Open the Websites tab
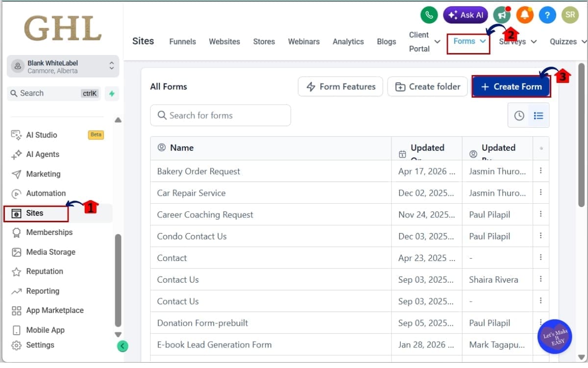 tap(224, 42)
